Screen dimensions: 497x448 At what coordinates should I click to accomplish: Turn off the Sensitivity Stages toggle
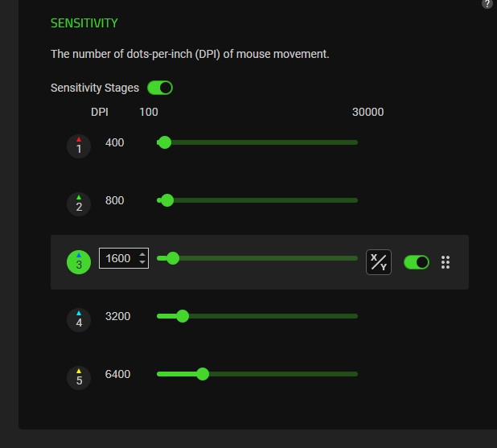[160, 88]
